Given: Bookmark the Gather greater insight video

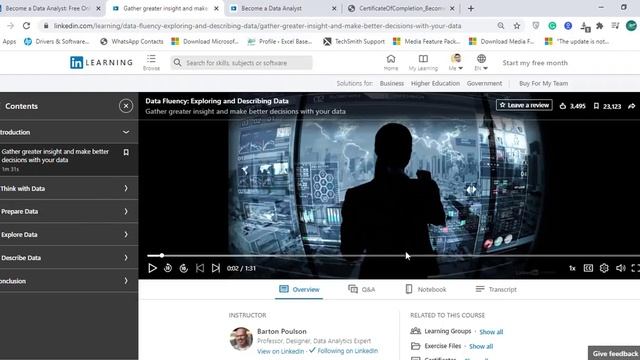Looking at the screenshot, I should 126,152.
